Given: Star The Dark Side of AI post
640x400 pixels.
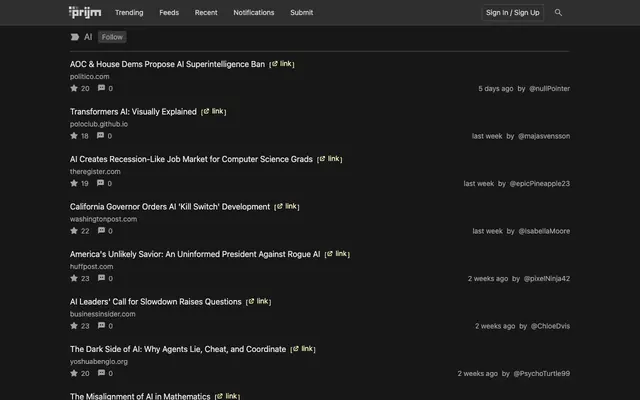Looking at the screenshot, I should (74, 373).
